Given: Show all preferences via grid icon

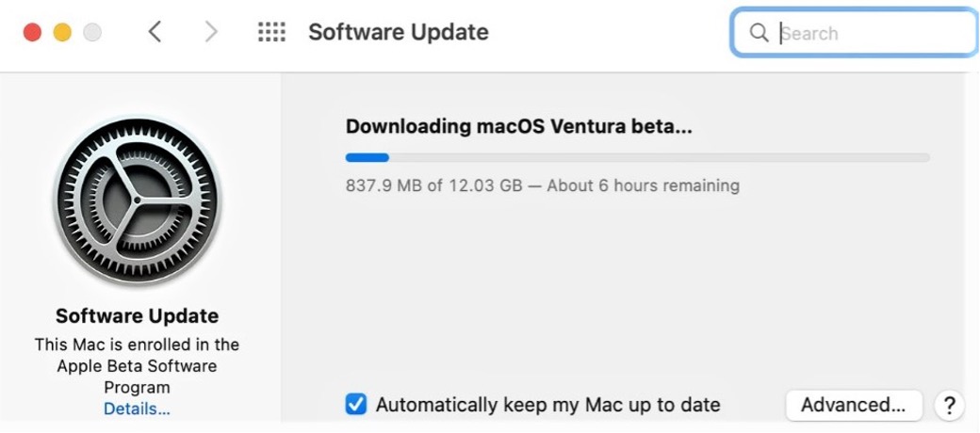Looking at the screenshot, I should (x=271, y=32).
